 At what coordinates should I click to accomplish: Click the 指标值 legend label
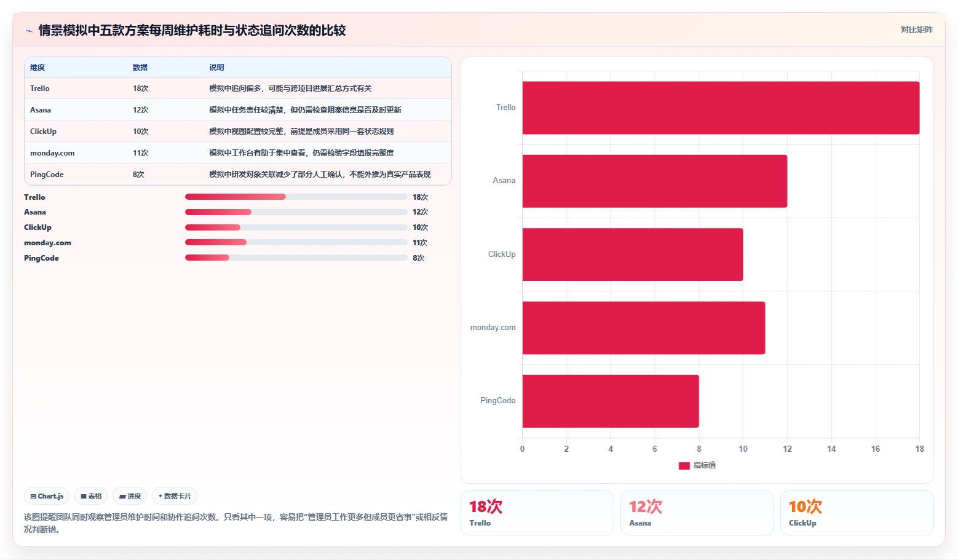(705, 465)
